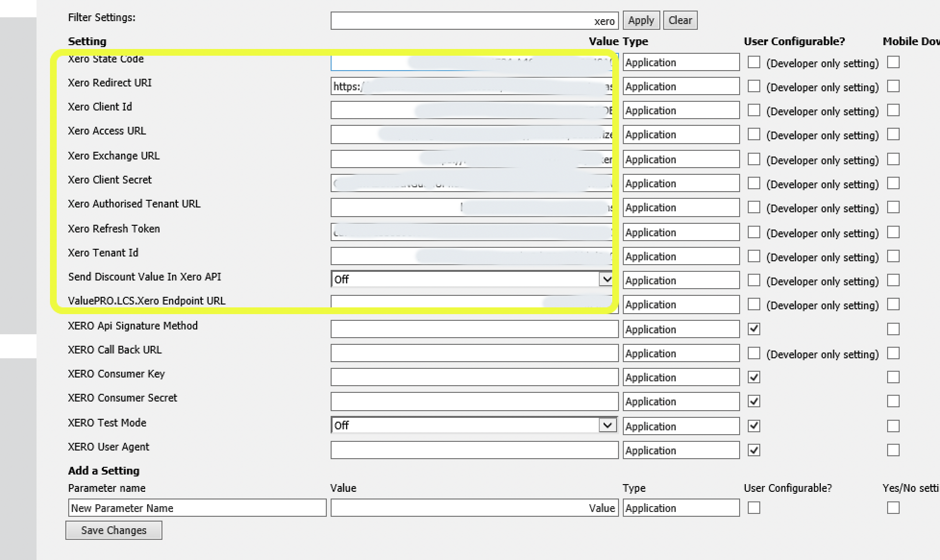Viewport: 940px width, 560px height.
Task: Click the Add a Setting heading
Action: point(104,471)
